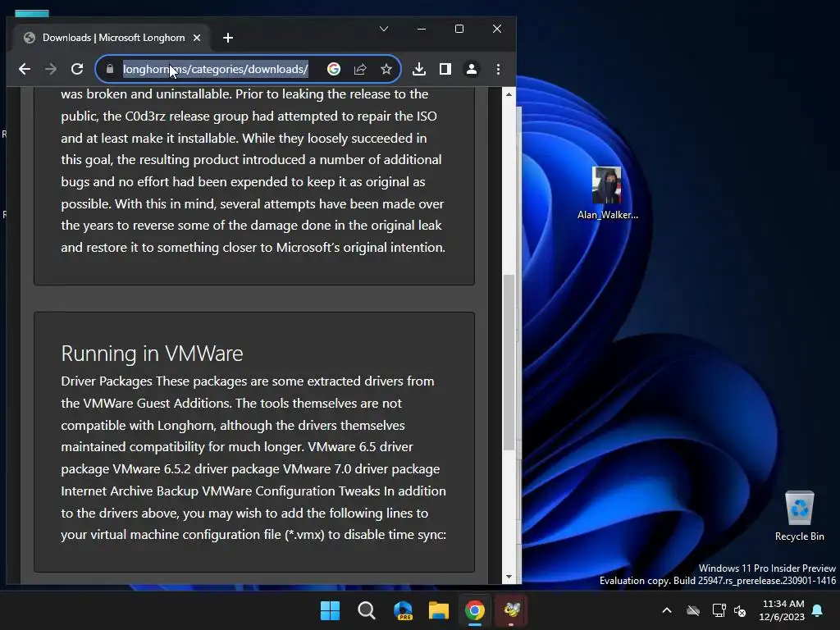Minimize the Chrome window
This screenshot has width=840, height=630.
click(x=422, y=29)
